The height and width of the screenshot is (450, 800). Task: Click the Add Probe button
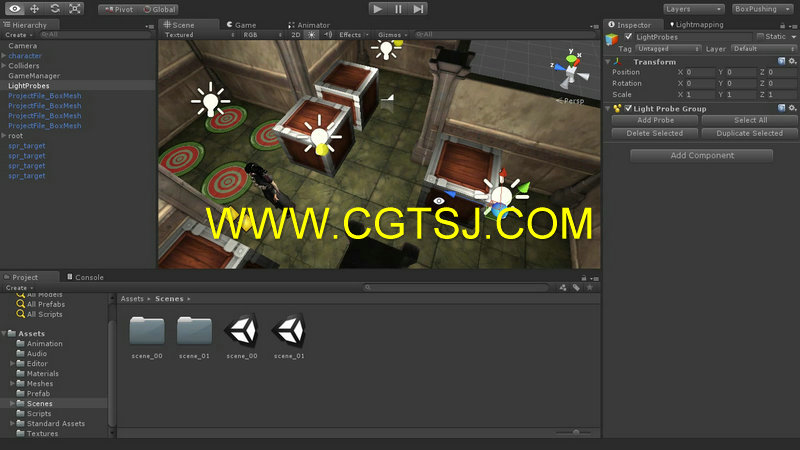coord(655,120)
